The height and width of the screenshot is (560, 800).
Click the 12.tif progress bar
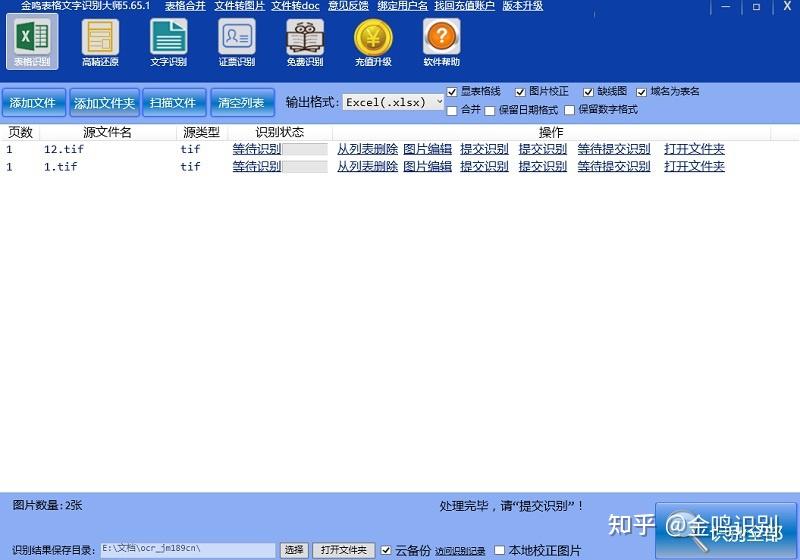pyautogui.click(x=305, y=149)
